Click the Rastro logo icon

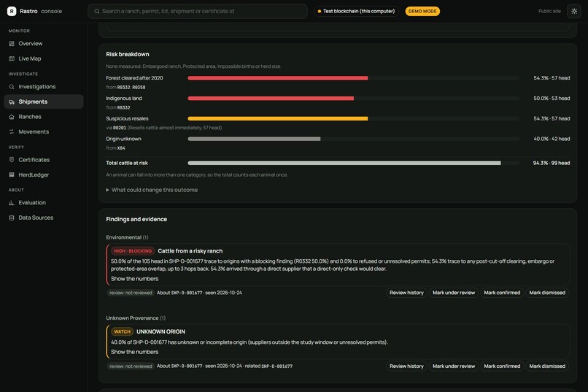point(12,11)
